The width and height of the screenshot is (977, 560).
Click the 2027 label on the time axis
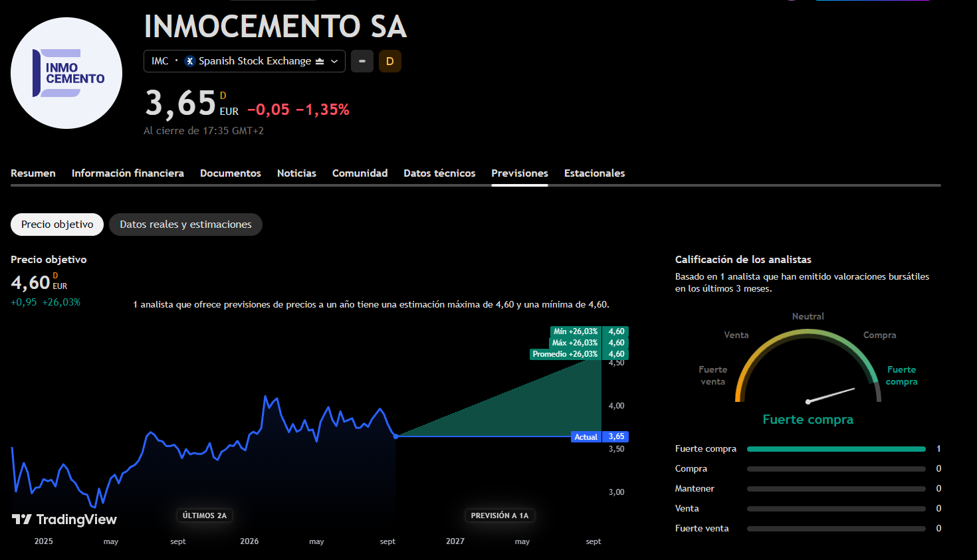[x=455, y=541]
